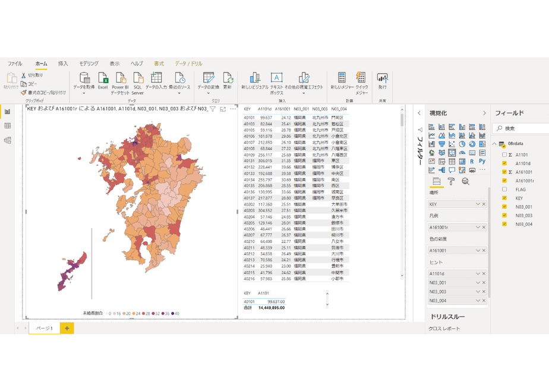549x392 pixels.
Task: Select the ページ 1 page tab
Action: point(45,328)
